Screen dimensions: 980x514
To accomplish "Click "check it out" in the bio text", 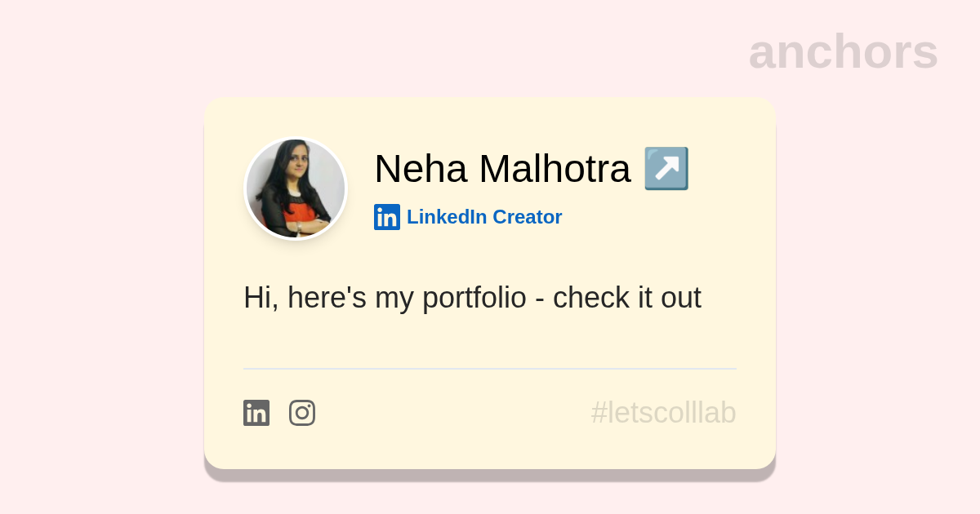I will coord(626,298).
